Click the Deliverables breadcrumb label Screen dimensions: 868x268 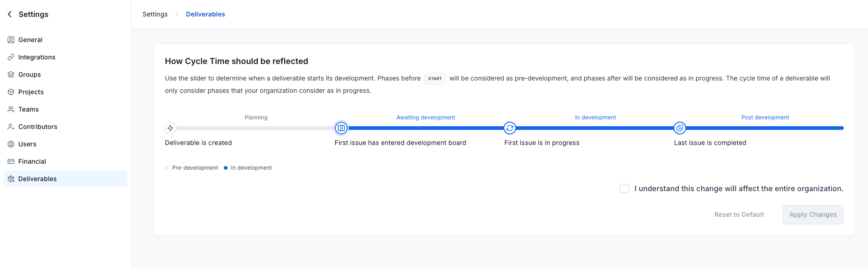[206, 14]
